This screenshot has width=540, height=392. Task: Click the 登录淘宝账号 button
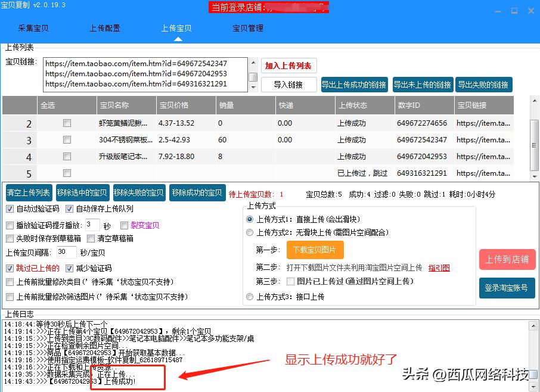[507, 288]
